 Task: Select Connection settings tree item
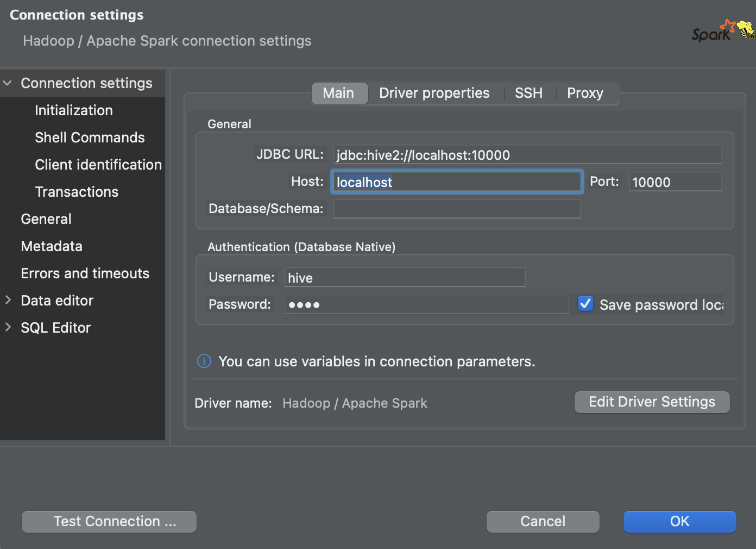(86, 83)
